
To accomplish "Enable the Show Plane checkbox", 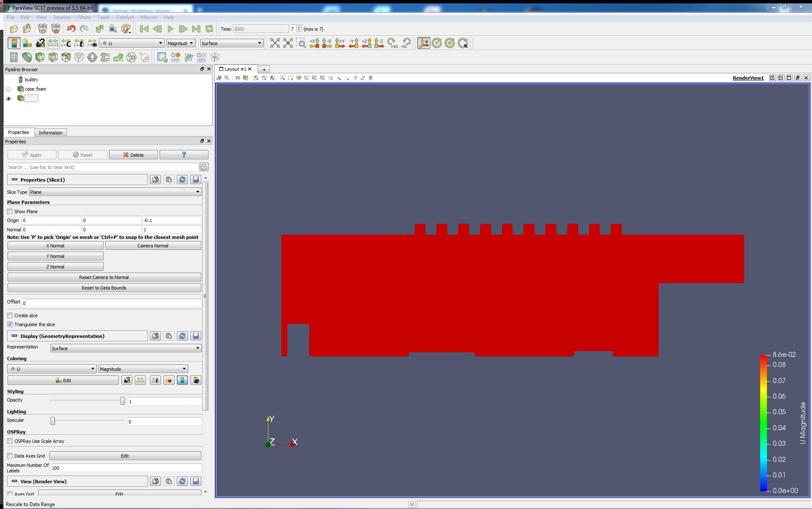I will pyautogui.click(x=10, y=212).
